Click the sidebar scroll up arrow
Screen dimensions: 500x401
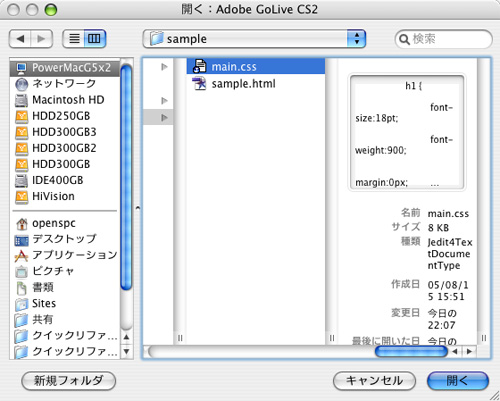click(x=126, y=337)
